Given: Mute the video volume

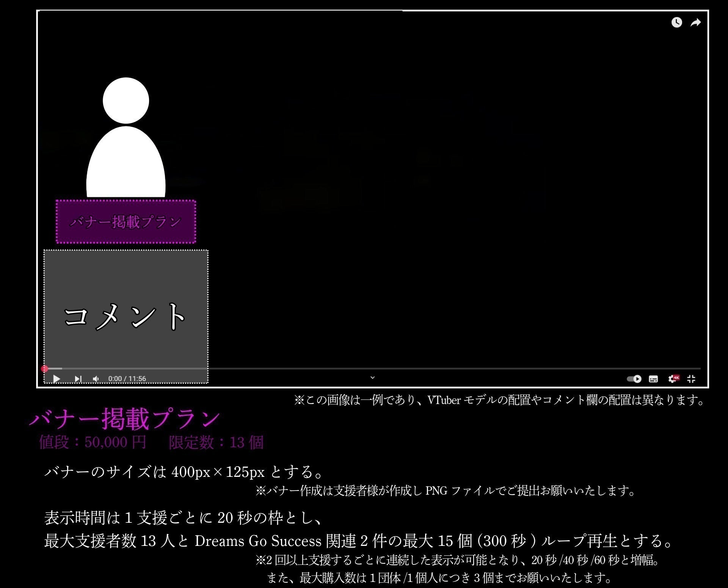Looking at the screenshot, I should point(96,379).
